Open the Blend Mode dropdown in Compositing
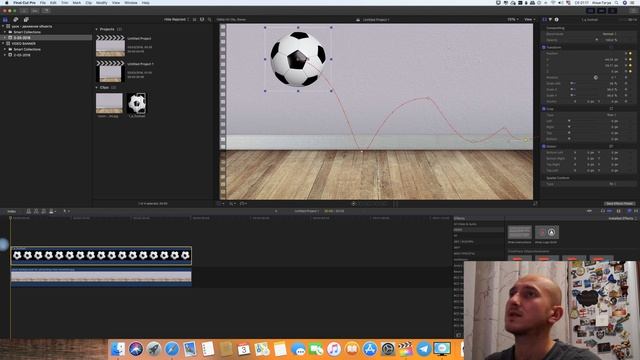Screen dimensions: 640x360 pos(610,34)
